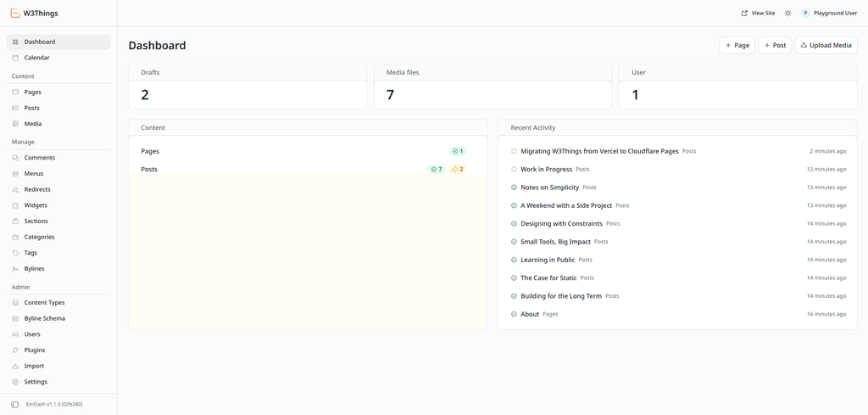Navigate to Content Types
This screenshot has width=868, height=415.
pos(58,303)
